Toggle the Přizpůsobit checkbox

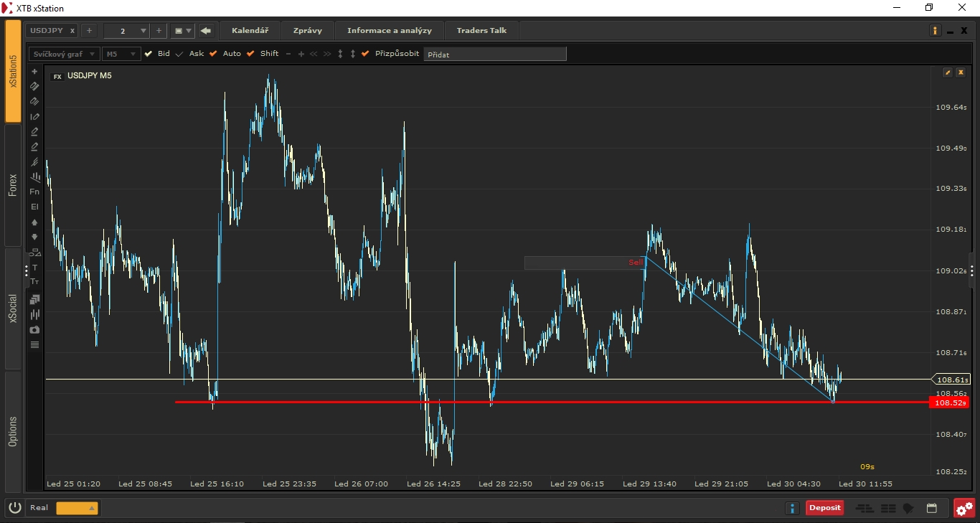click(x=365, y=54)
